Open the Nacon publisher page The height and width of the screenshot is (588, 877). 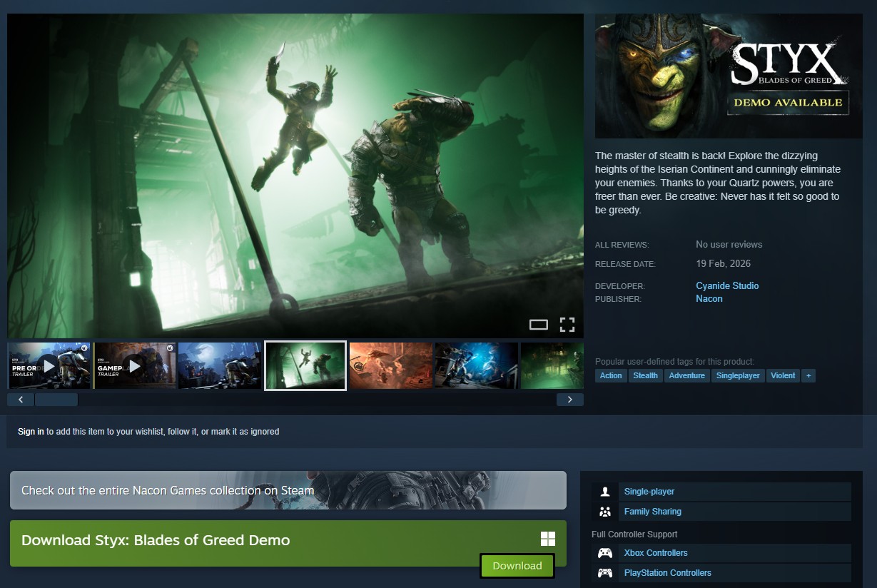click(x=709, y=298)
